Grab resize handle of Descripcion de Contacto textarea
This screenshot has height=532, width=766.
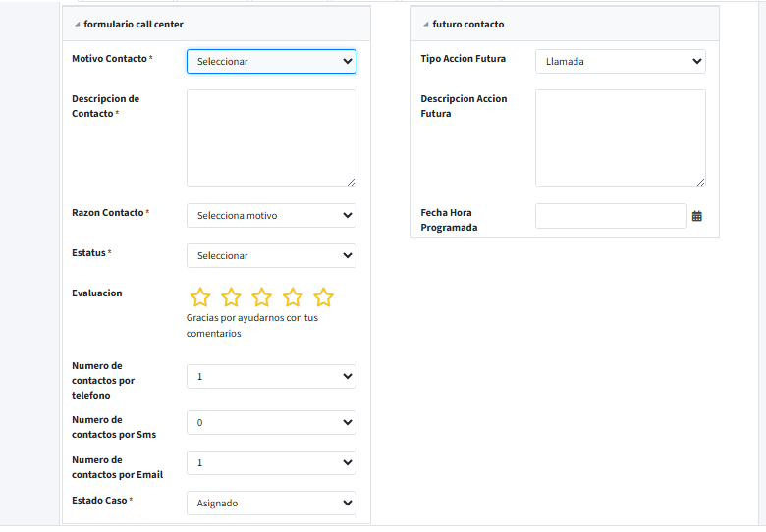pos(351,182)
